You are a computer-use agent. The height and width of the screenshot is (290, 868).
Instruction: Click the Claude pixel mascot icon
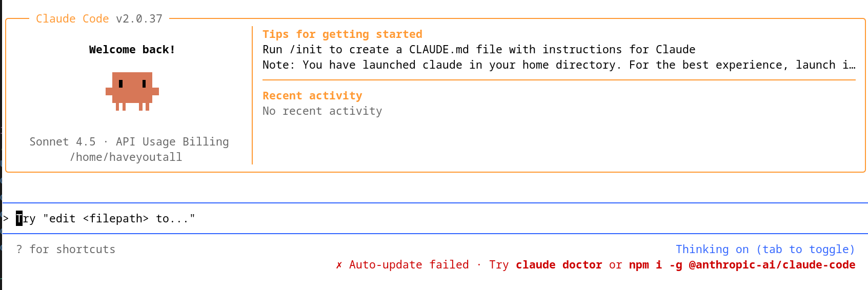132,91
